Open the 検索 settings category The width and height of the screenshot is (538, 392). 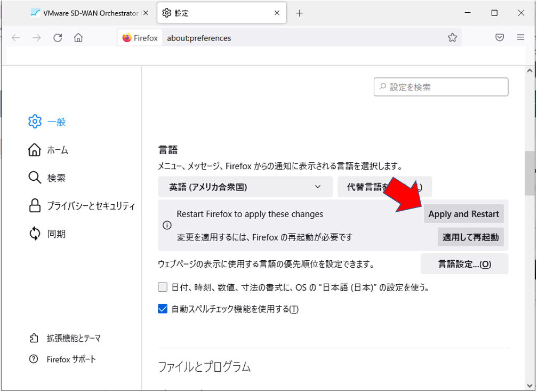(x=47, y=178)
